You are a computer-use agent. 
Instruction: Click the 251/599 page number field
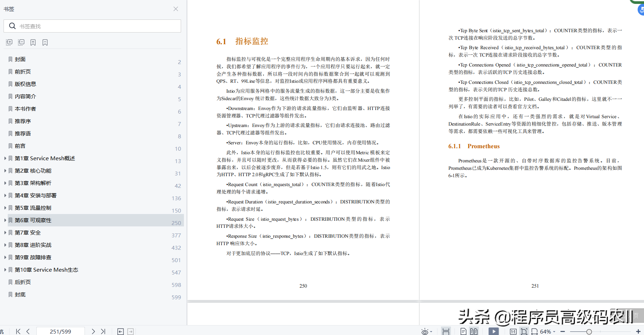tap(60, 331)
